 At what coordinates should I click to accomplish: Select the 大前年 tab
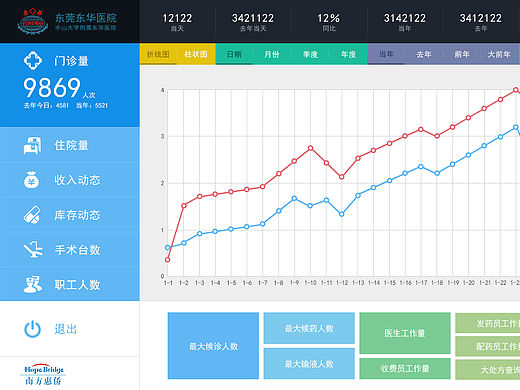499,54
